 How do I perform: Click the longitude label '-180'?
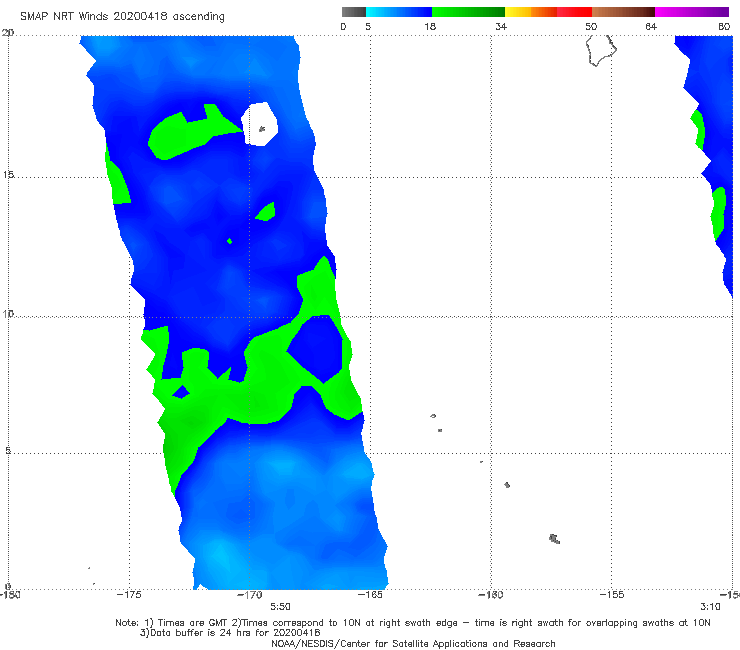point(9,595)
